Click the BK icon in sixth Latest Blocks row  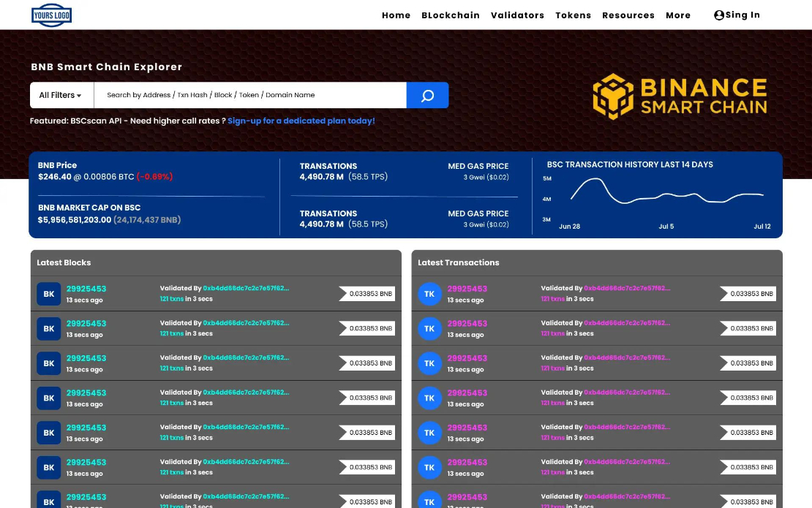(x=49, y=467)
